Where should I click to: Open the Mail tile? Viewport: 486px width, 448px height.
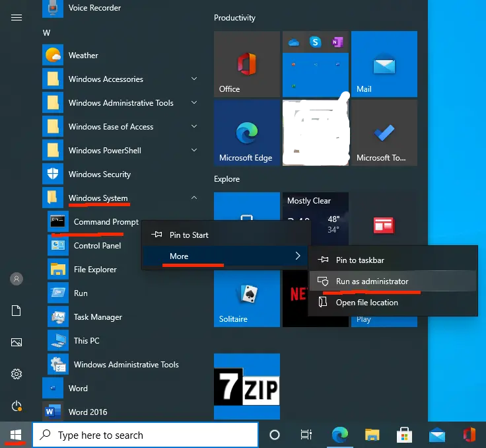click(384, 64)
